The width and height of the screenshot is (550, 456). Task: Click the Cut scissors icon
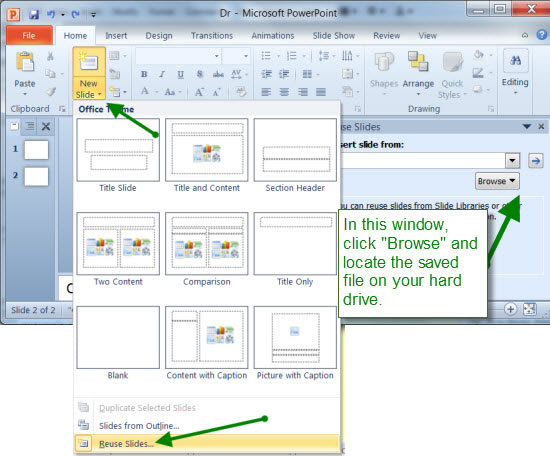pos(50,56)
